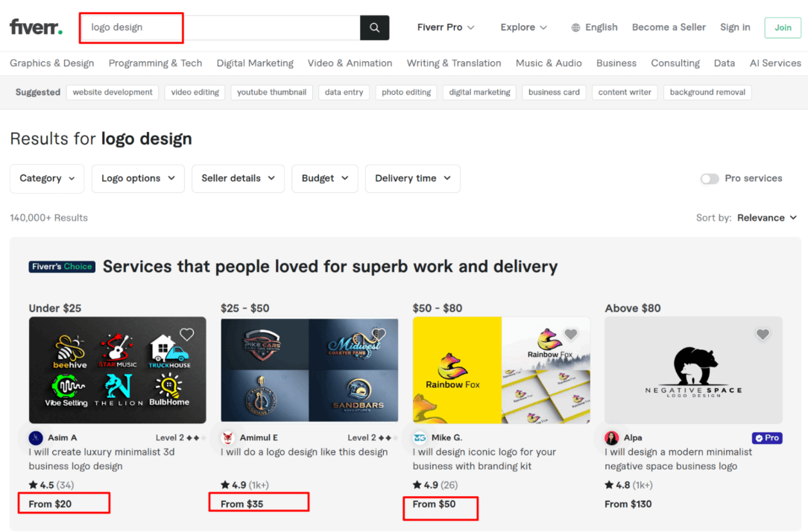This screenshot has height=532, width=808.
Task: Click the Pro badge beside Alpa
Action: [x=767, y=438]
